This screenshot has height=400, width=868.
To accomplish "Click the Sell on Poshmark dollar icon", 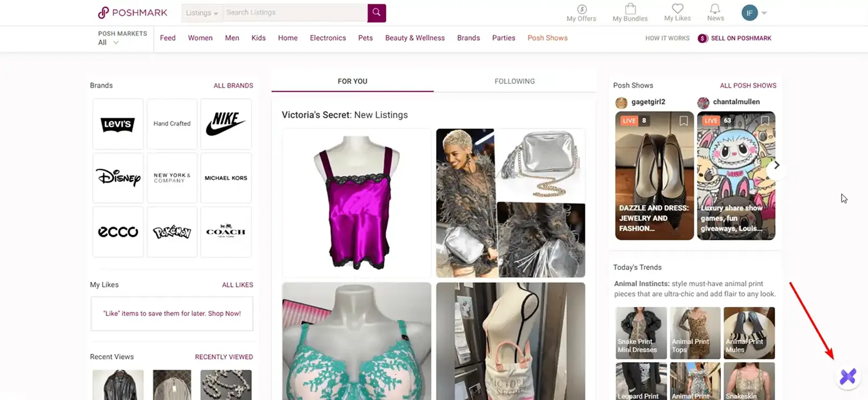I will pyautogui.click(x=703, y=38).
